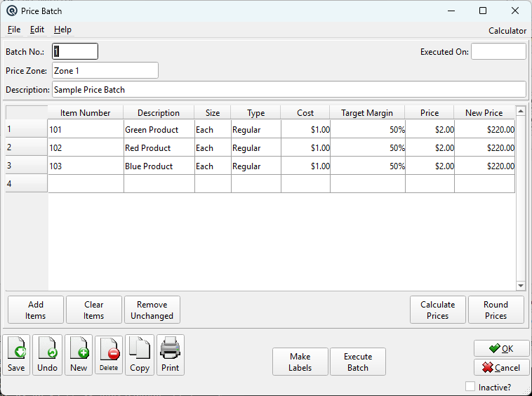Maximize the Price Batch window
The width and height of the screenshot is (532, 396).
click(x=483, y=11)
